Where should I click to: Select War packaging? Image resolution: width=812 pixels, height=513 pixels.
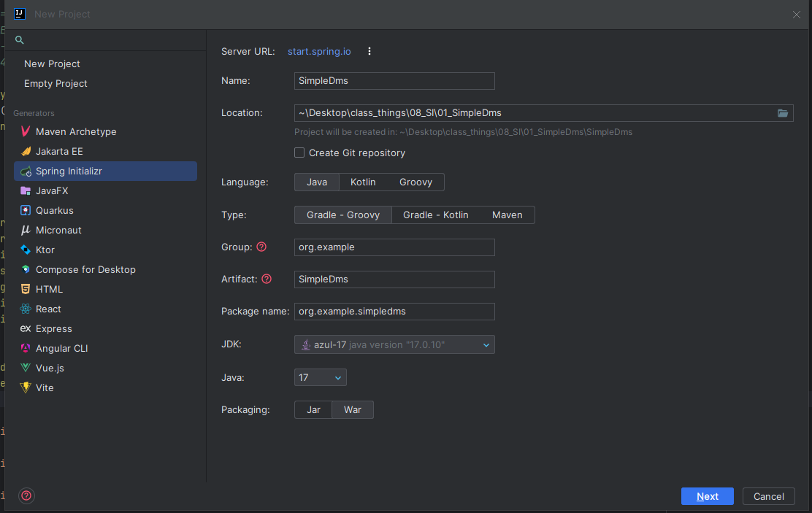pyautogui.click(x=353, y=409)
